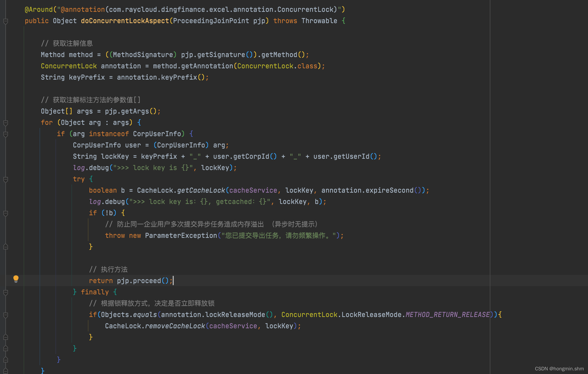Click the doConcurrentLockAspect method name
The image size is (588, 374).
125,21
